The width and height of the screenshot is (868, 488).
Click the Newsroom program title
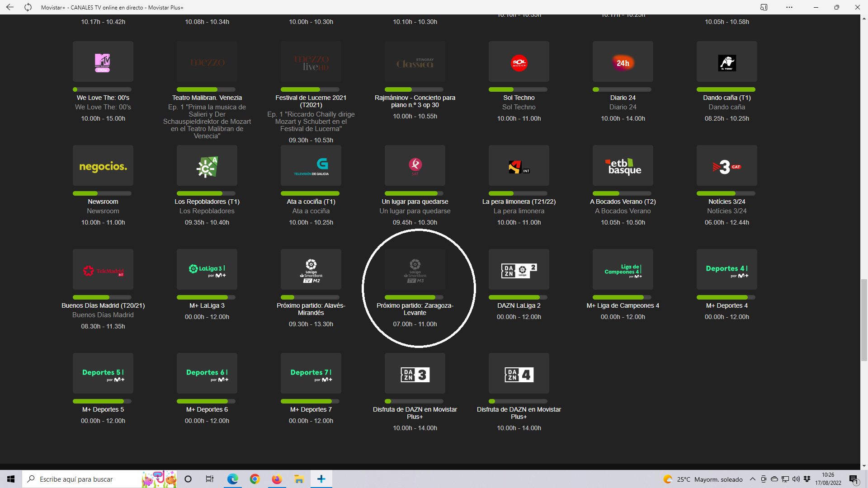click(103, 202)
